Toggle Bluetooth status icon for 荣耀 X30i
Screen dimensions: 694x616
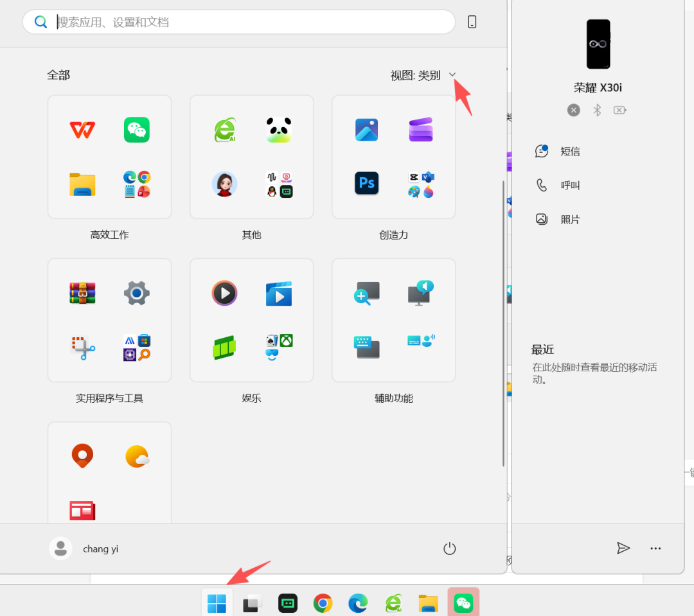(x=597, y=110)
